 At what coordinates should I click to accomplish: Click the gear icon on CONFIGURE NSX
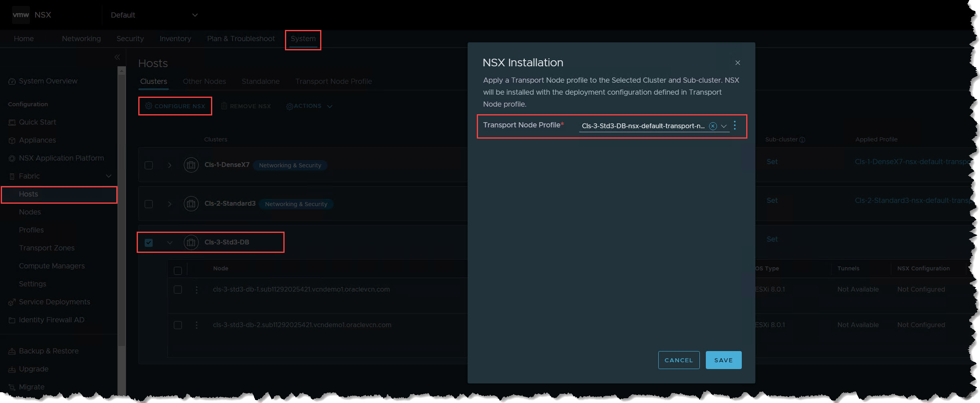[149, 106]
